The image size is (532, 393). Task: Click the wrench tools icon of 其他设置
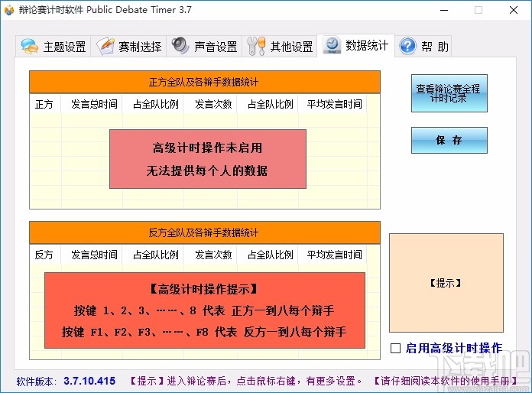click(256, 46)
